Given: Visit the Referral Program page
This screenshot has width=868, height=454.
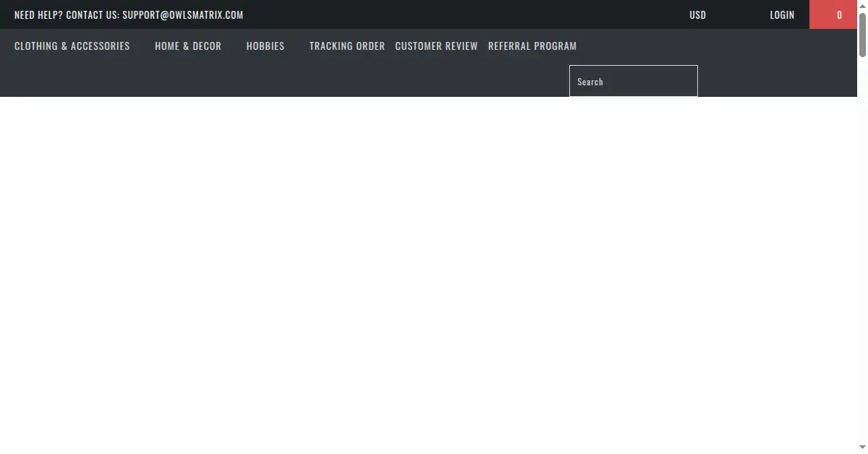Looking at the screenshot, I should [532, 46].
